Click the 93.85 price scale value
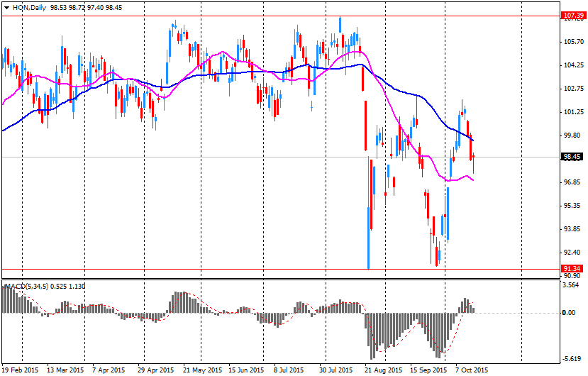The height and width of the screenshot is (376, 588). tap(574, 229)
